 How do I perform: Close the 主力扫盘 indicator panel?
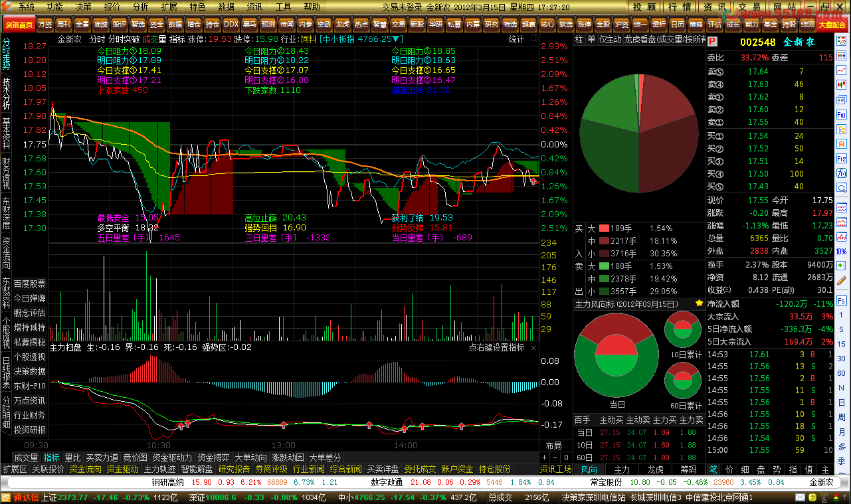[x=533, y=347]
